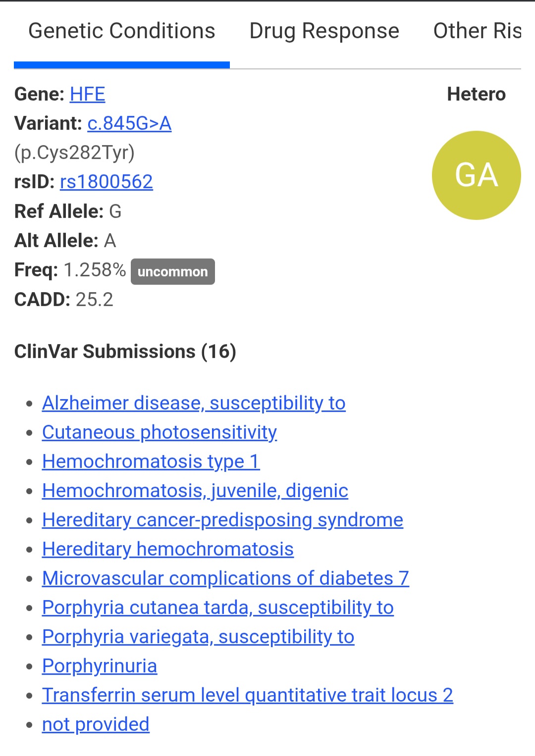Open Transferrin serum level quantitative trait link
The image size is (535, 756).
pos(247,695)
